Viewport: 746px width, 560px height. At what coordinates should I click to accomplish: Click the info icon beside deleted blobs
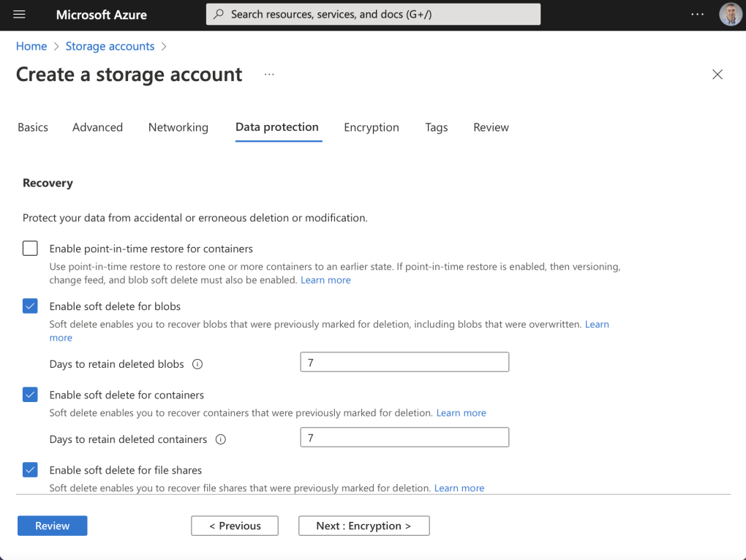[x=197, y=363]
